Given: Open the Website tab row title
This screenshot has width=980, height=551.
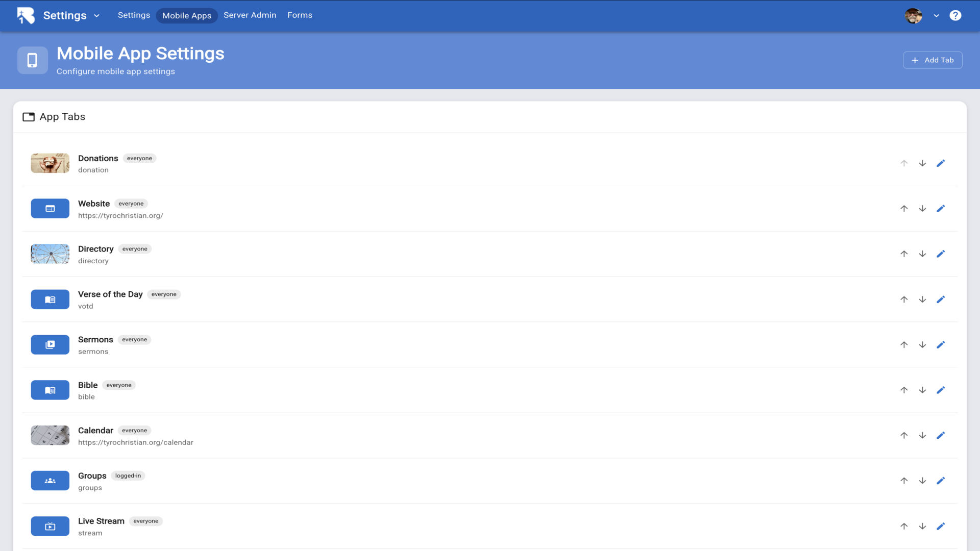Looking at the screenshot, I should [94, 204].
